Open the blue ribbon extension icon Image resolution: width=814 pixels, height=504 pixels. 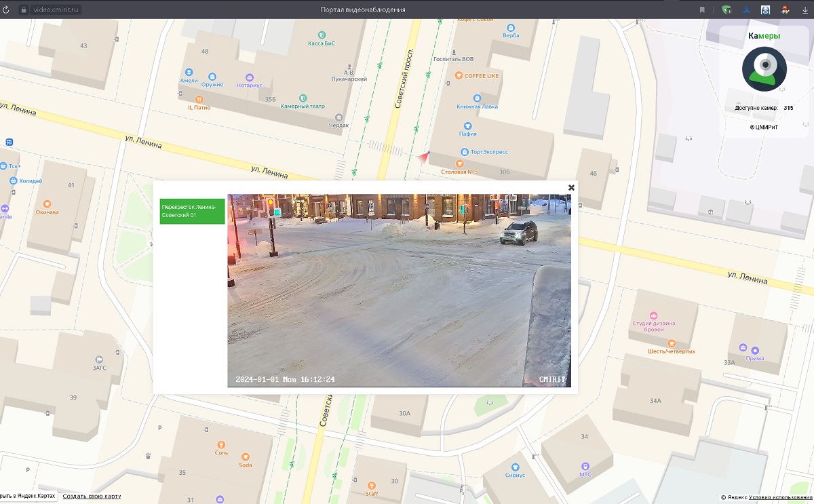[746, 9]
